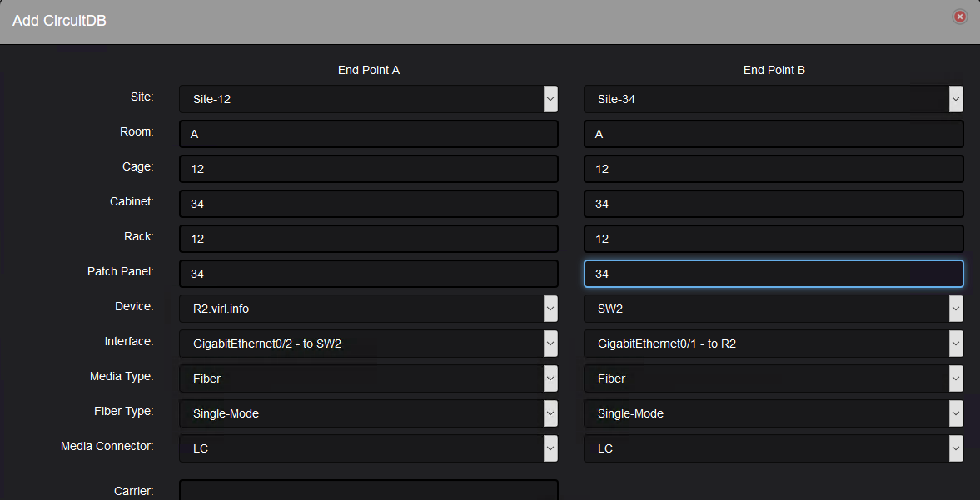Viewport: 980px width, 500px height.
Task: Open End Point A Fiber Type dropdown
Action: pyautogui.click(x=368, y=413)
